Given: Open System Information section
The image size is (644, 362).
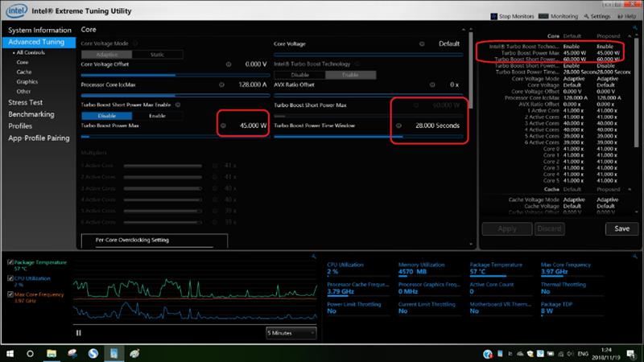Looking at the screenshot, I should (39, 31).
